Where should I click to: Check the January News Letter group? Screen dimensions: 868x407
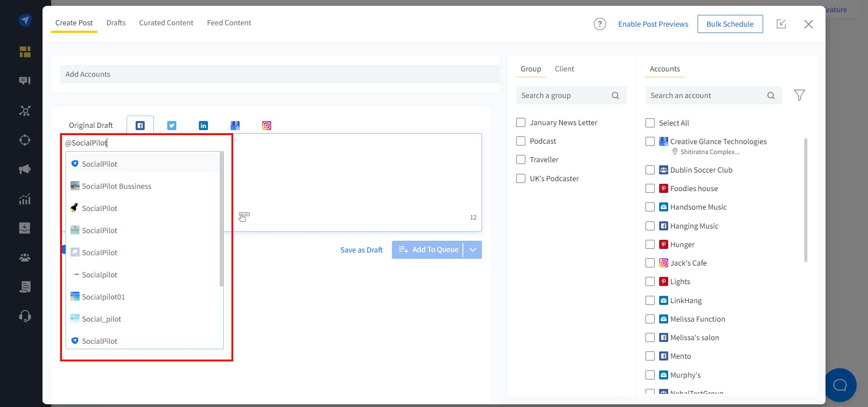pyautogui.click(x=521, y=122)
